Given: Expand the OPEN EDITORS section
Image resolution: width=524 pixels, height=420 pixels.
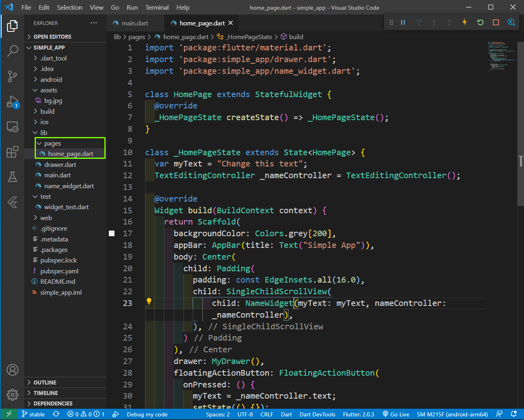Looking at the screenshot, I should click(x=65, y=37).
